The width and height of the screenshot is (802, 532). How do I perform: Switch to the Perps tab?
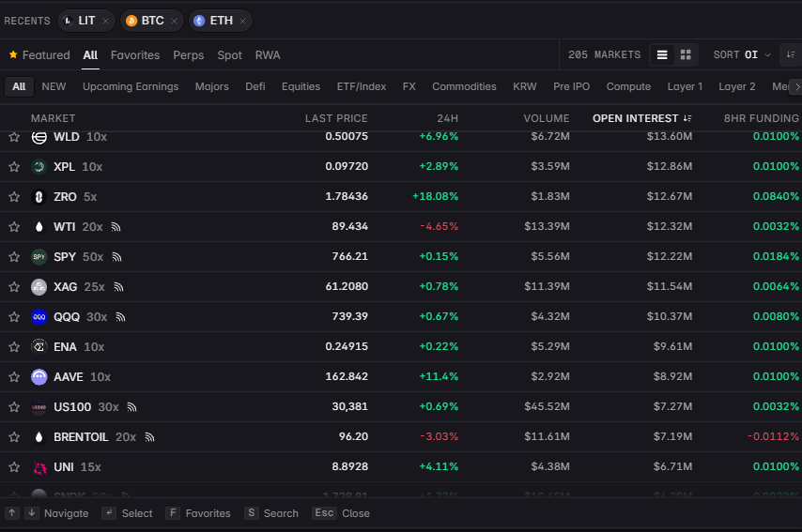coord(188,55)
